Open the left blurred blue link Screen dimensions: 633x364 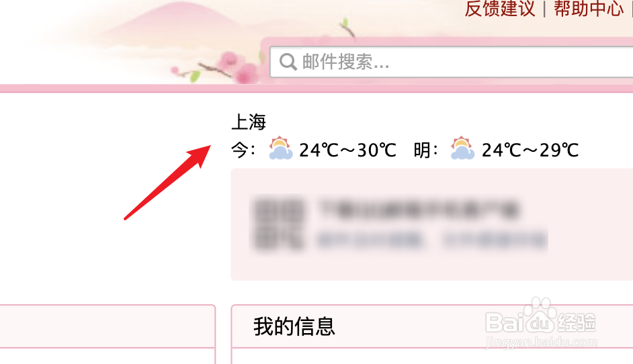[x=370, y=240]
